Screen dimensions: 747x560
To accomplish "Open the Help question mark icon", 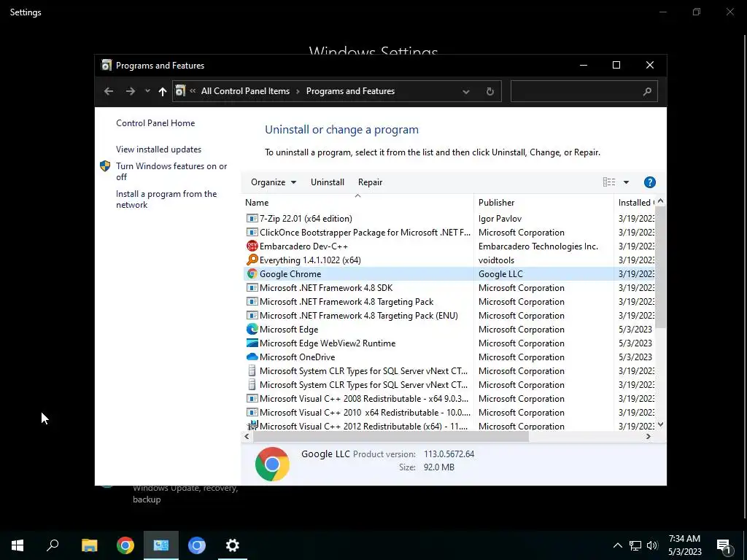I will (650, 182).
